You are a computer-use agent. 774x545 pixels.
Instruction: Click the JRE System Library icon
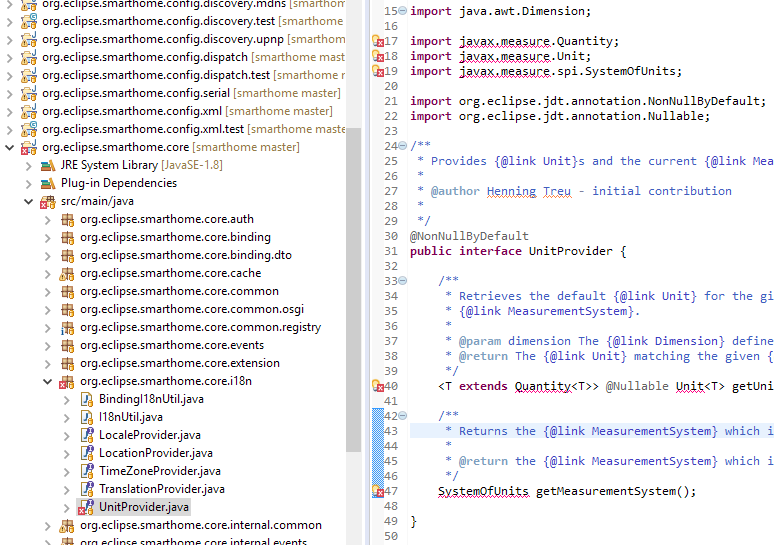pos(47,165)
